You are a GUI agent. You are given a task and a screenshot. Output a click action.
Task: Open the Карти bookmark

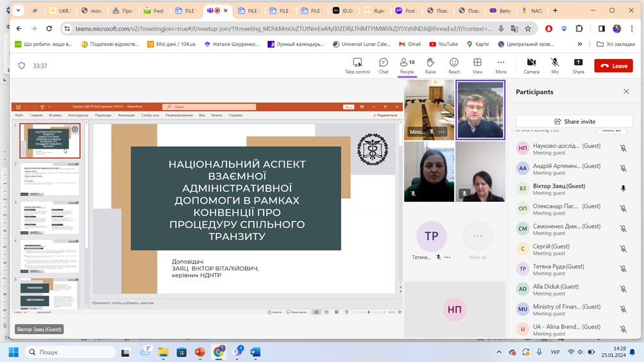point(478,44)
